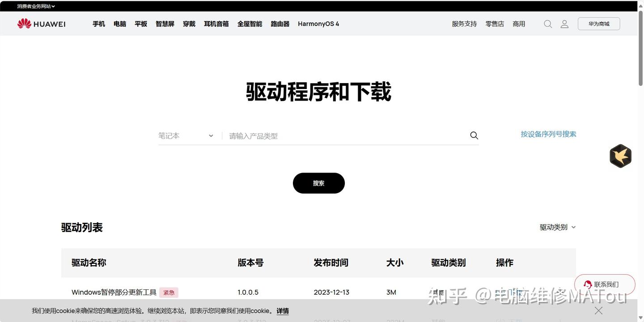644x322 pixels.
Task: Expand the 消费者业务网站 site selector
Action: pyautogui.click(x=36, y=6)
